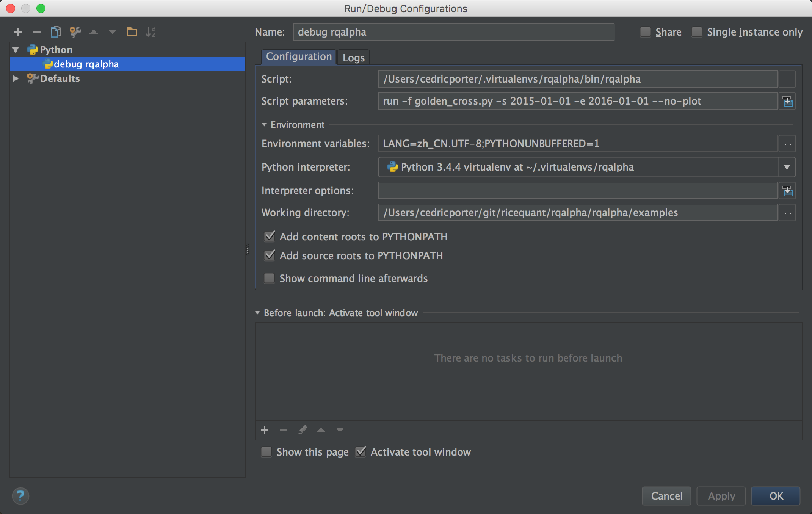Add a before-launch task with plus
The image size is (812, 514).
click(265, 430)
